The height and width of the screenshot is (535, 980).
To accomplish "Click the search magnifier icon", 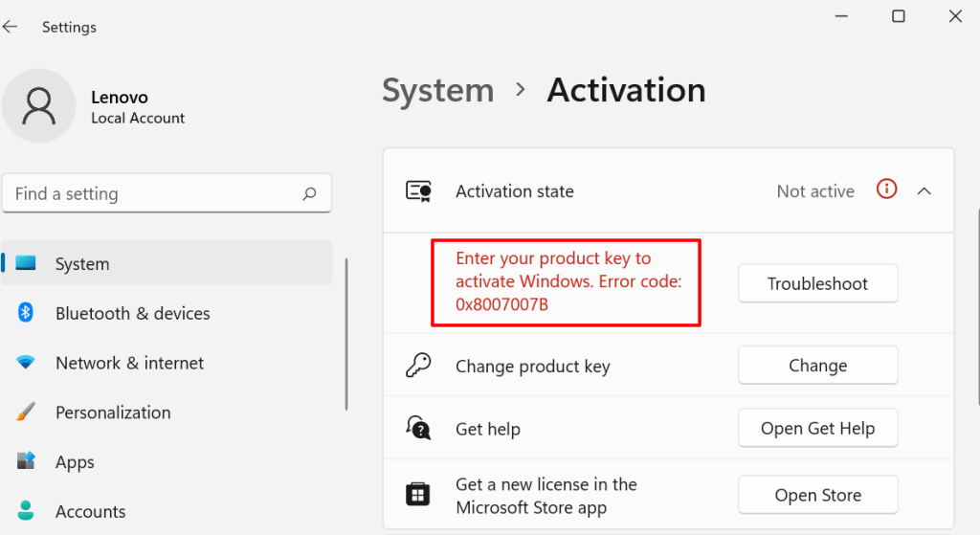I will (x=309, y=194).
